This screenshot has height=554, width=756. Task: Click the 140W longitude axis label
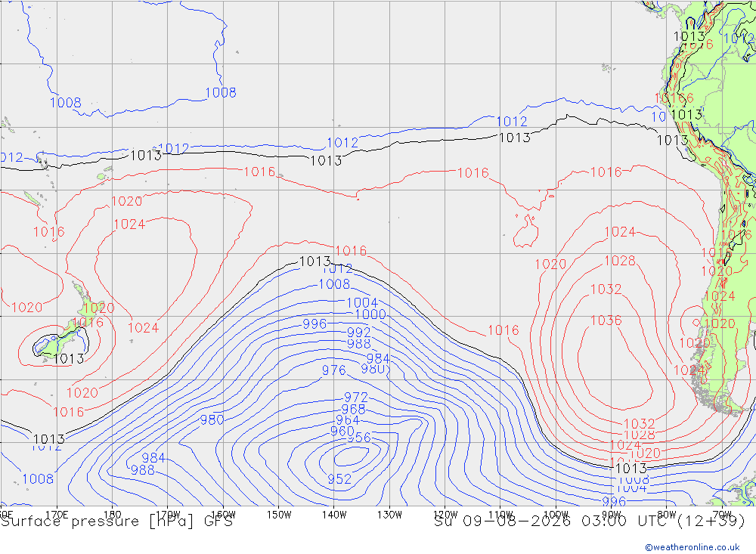pyautogui.click(x=334, y=515)
